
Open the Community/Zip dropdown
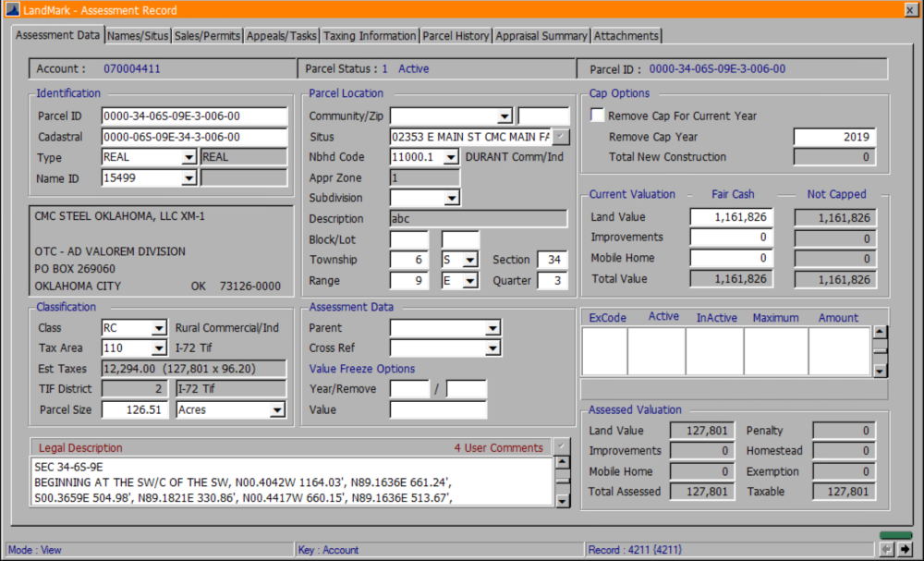tap(505, 116)
